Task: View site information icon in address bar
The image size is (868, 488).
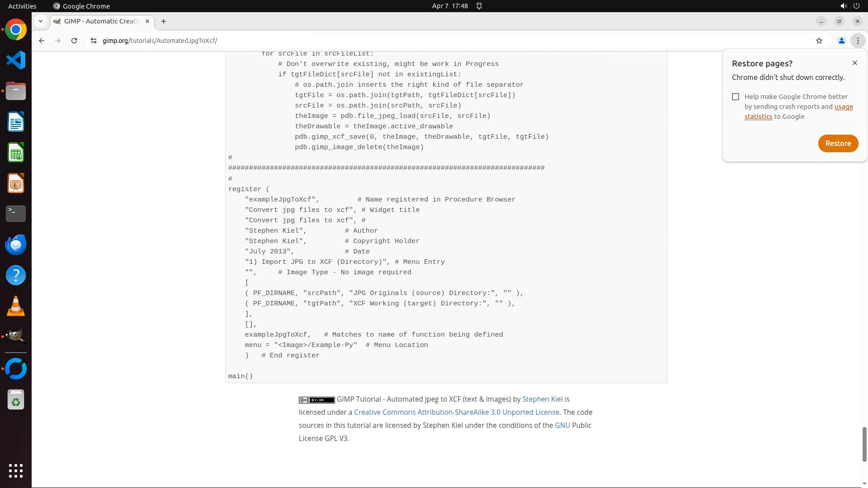Action: tap(93, 41)
